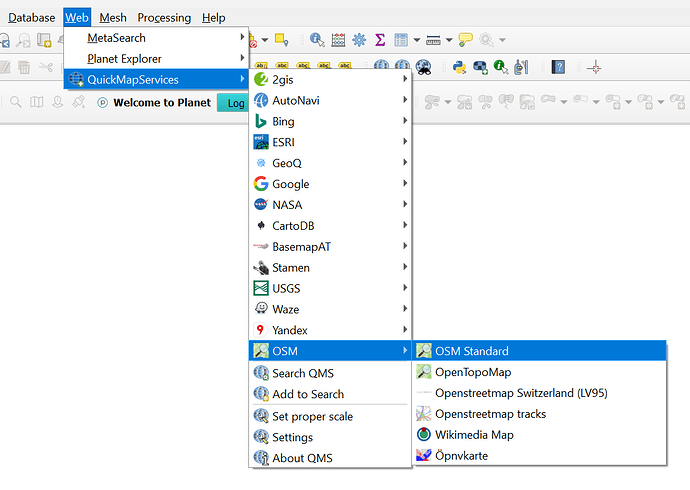Click the Zoom Last toolbar icon
This screenshot has width=690, height=490.
click(x=4, y=40)
